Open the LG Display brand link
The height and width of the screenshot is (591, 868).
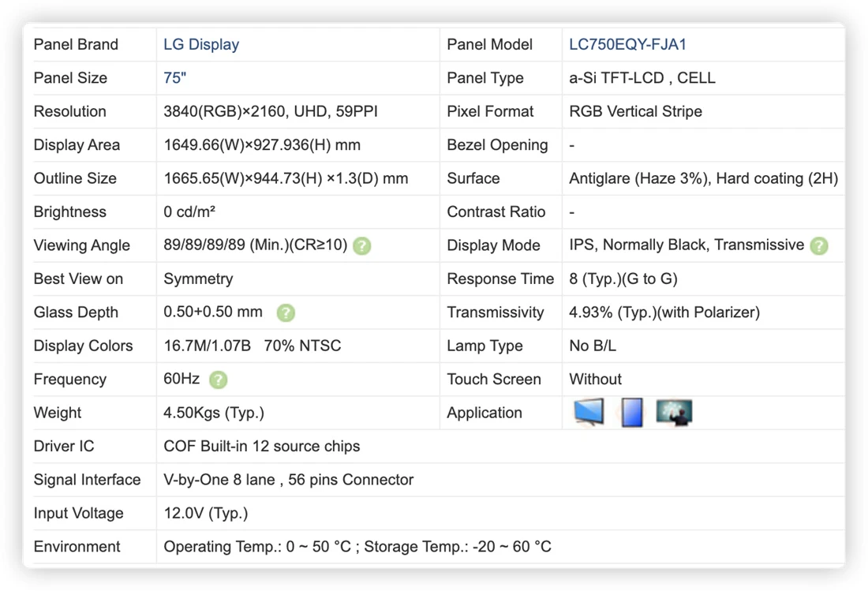pyautogui.click(x=201, y=44)
